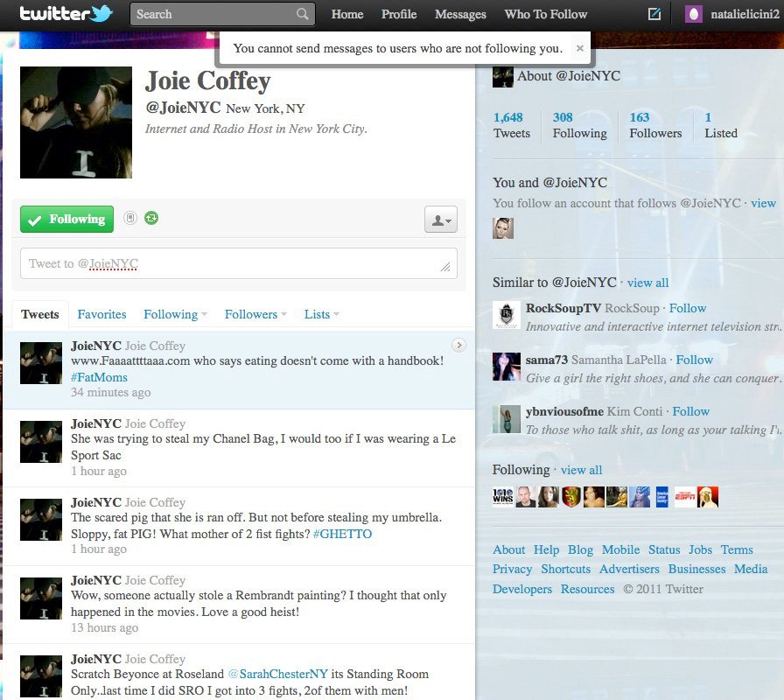Switch to the Favorites tab
The width and height of the screenshot is (784, 700).
[101, 314]
